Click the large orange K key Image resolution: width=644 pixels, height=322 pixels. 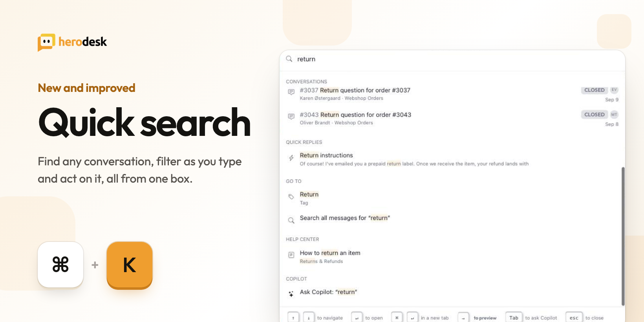point(130,265)
